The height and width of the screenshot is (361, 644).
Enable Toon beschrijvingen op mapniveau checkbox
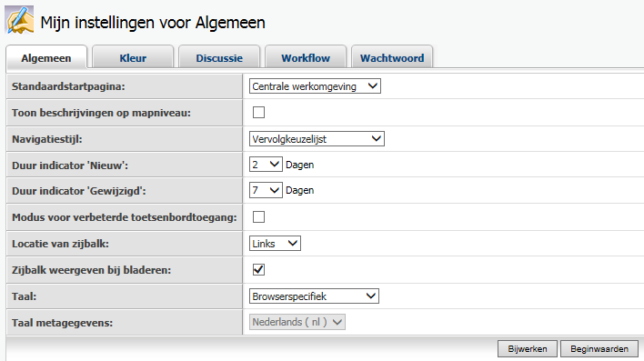coord(258,112)
